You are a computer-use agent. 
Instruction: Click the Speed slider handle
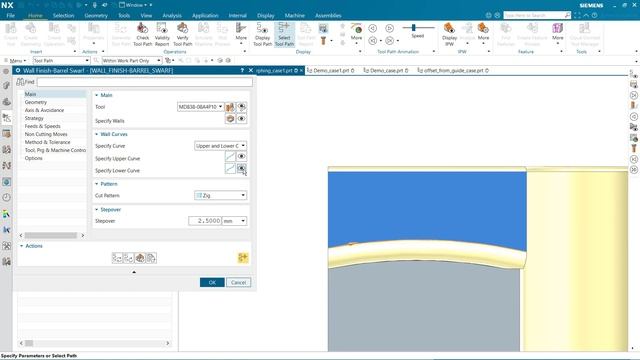pos(413,27)
